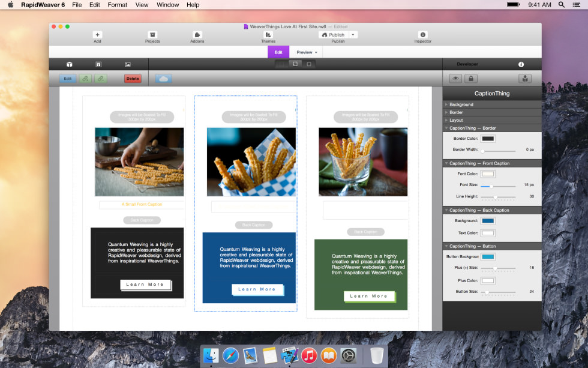The image size is (588, 368).
Task: Open the Themes toolbar icon
Action: click(268, 35)
